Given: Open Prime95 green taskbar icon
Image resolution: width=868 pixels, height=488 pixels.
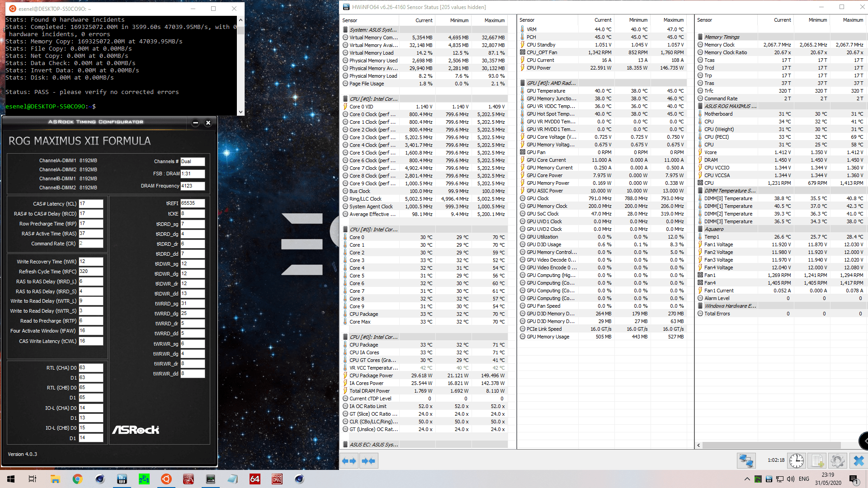Looking at the screenshot, I should coord(144,479).
